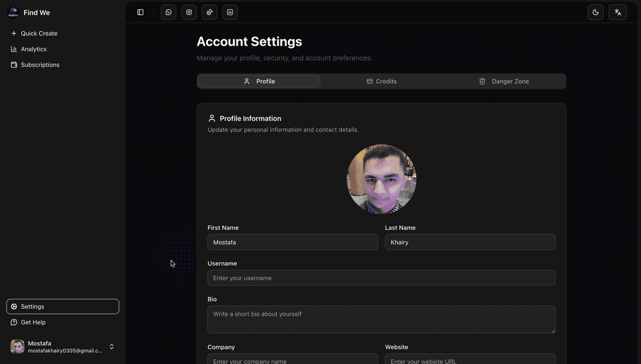Open the WhatsApp link icon
The image size is (641, 364).
click(168, 13)
